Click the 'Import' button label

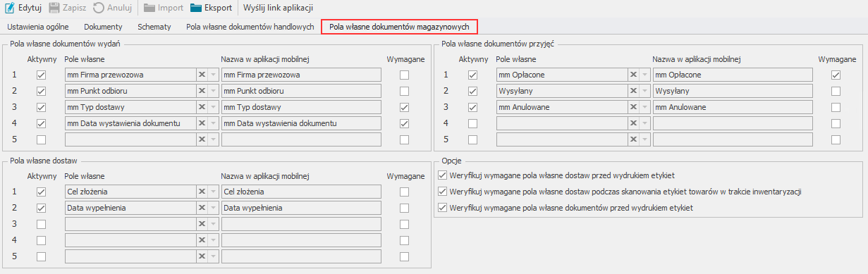pos(171,8)
